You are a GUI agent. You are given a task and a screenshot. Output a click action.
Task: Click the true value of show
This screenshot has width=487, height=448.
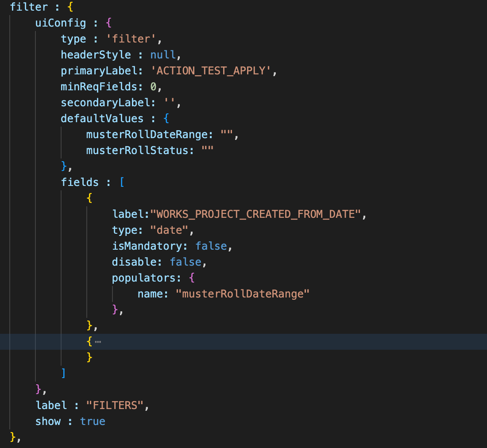(93, 421)
